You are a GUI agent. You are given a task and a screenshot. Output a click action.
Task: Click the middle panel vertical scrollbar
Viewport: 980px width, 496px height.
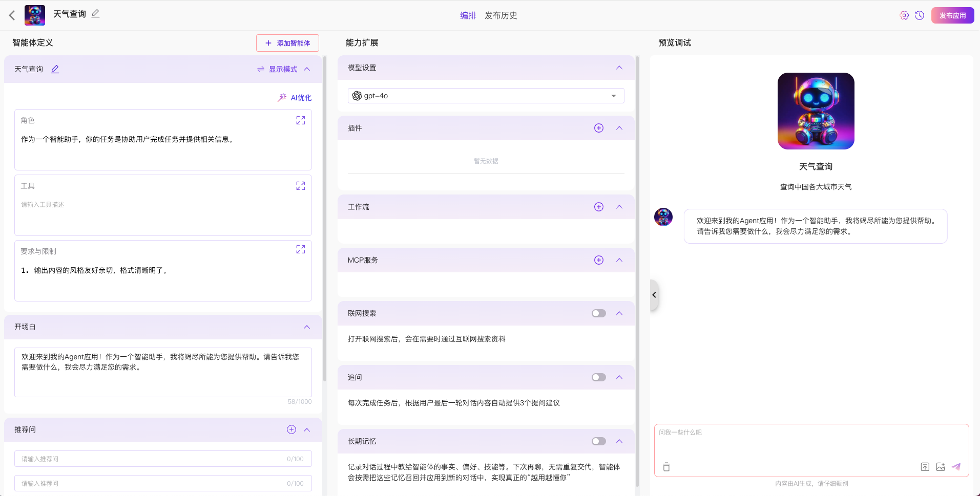(637, 271)
